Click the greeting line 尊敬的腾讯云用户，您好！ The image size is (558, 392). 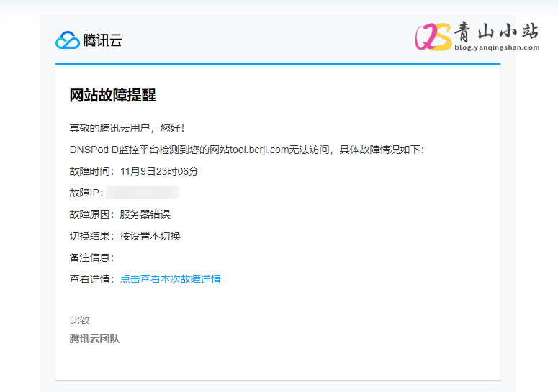coord(127,128)
